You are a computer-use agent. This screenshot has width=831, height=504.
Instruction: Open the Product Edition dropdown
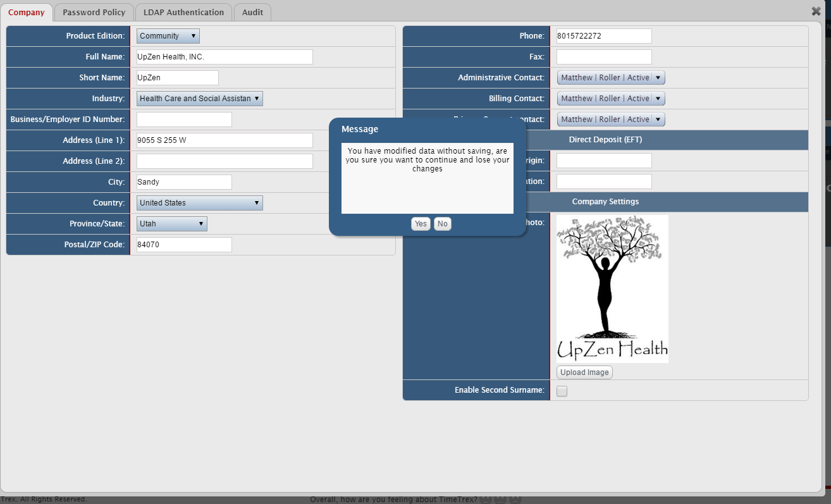pyautogui.click(x=168, y=35)
